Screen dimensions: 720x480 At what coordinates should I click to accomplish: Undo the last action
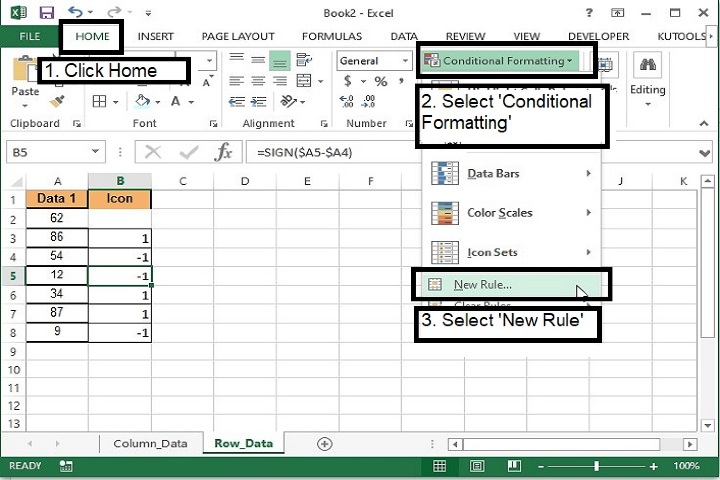76,12
